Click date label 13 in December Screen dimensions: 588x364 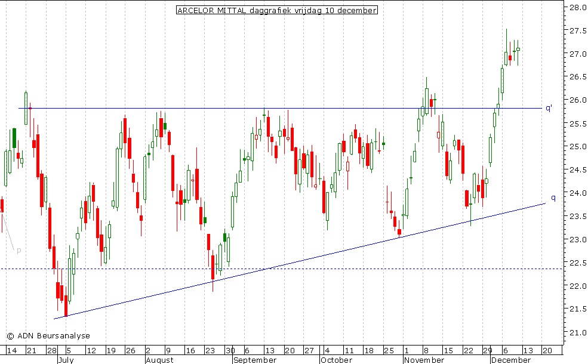tap(528, 350)
